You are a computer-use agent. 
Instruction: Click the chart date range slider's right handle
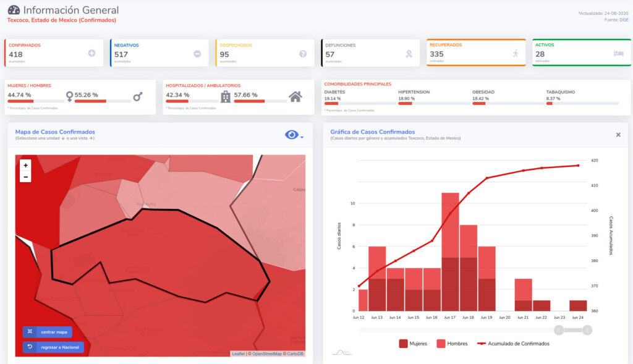click(x=587, y=330)
